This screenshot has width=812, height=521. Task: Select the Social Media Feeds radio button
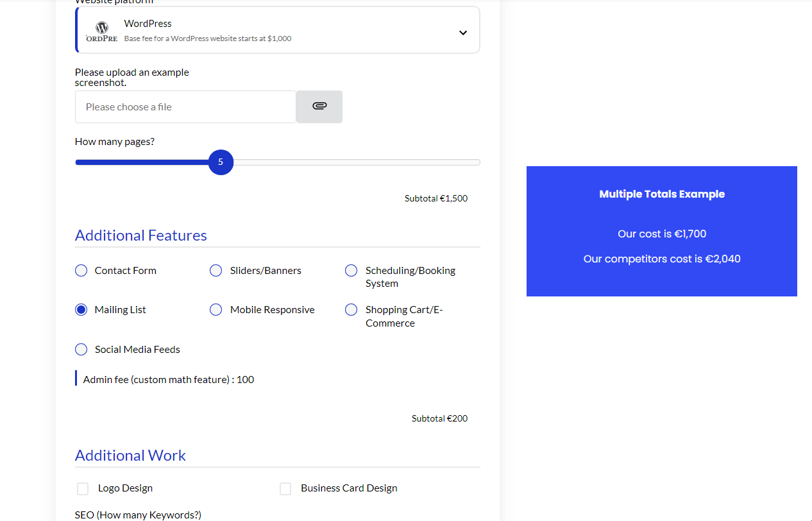(81, 350)
